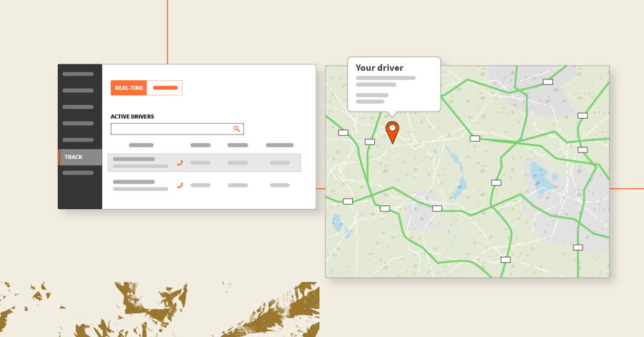Click the last table column header
Image resolution: width=644 pixels, height=337 pixels.
pos(280,145)
